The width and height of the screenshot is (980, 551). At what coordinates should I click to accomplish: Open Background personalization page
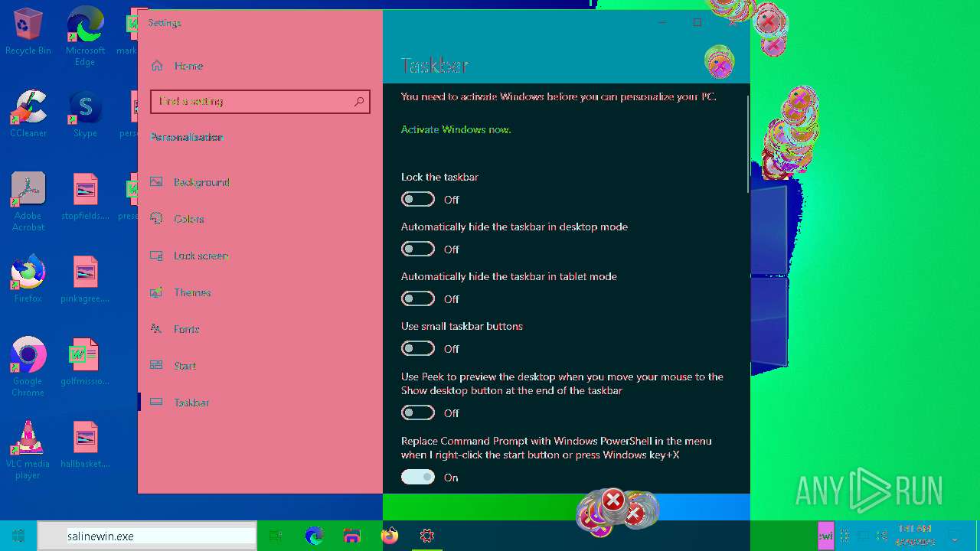tap(260, 182)
